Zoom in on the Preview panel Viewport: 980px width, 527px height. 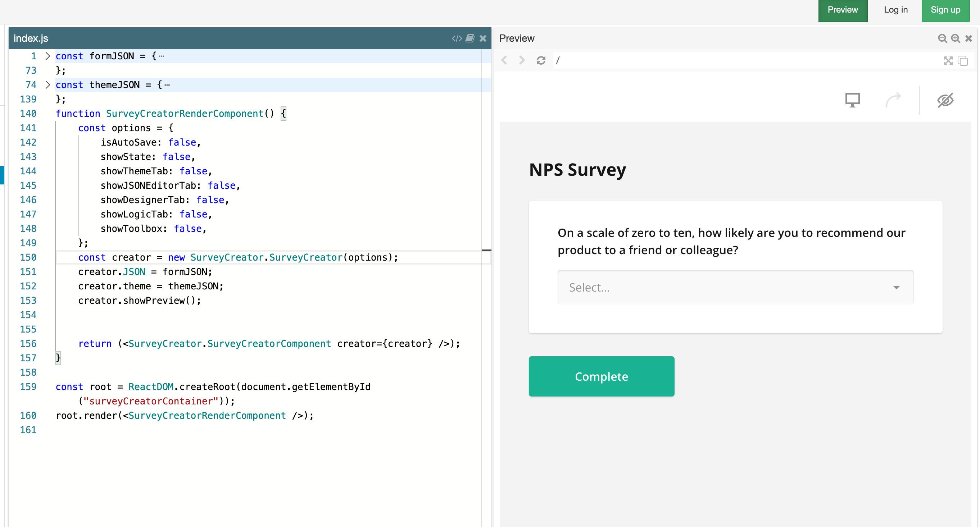point(956,38)
